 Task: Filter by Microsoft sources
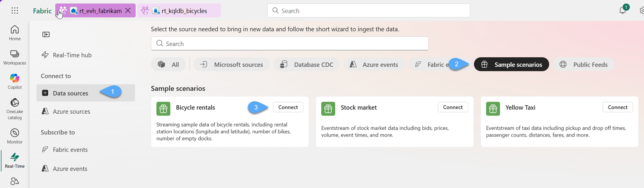(x=232, y=65)
